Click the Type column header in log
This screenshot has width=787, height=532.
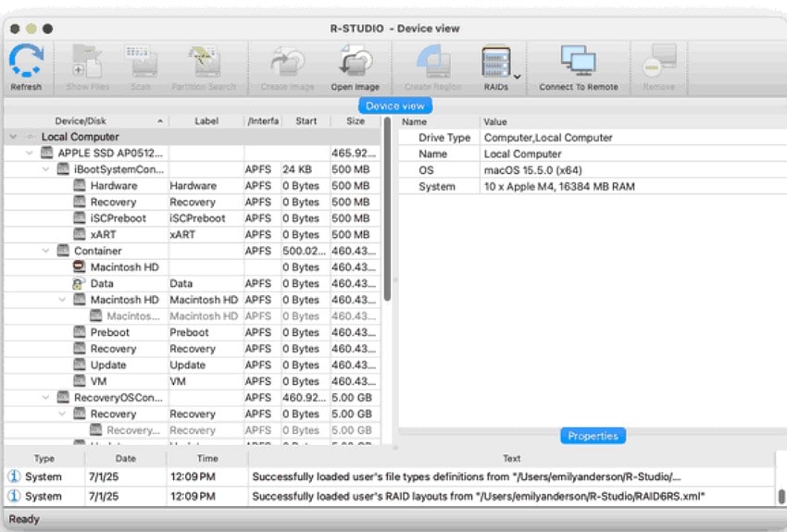[44, 458]
